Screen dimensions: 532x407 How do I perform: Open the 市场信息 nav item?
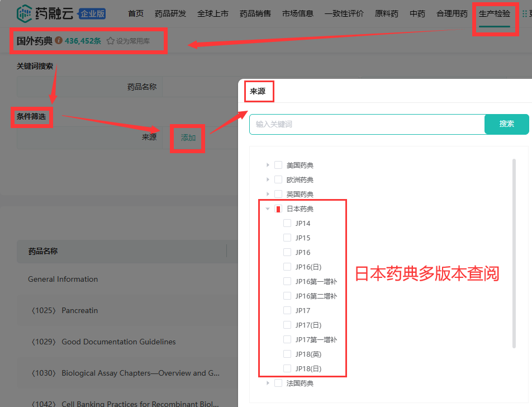pyautogui.click(x=297, y=13)
